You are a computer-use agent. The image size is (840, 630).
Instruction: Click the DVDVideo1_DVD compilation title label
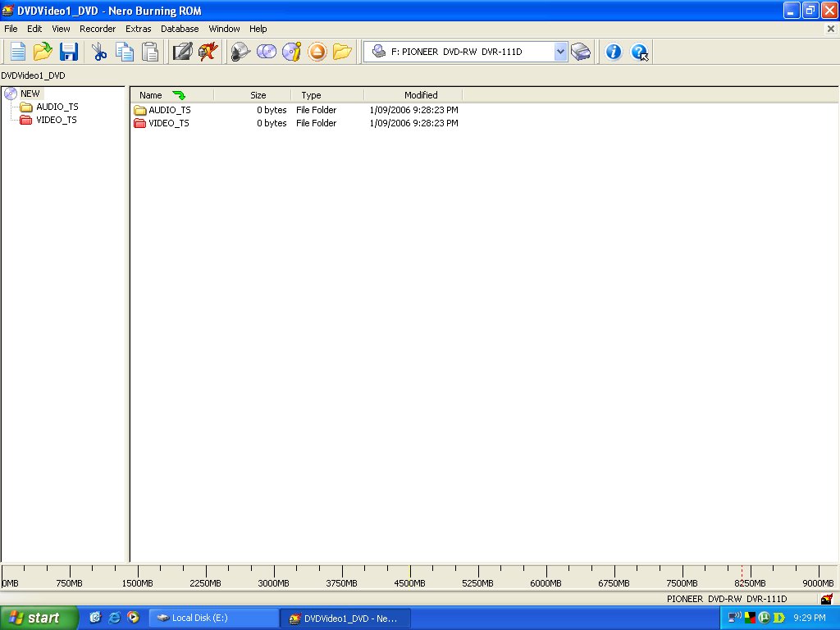(33, 75)
